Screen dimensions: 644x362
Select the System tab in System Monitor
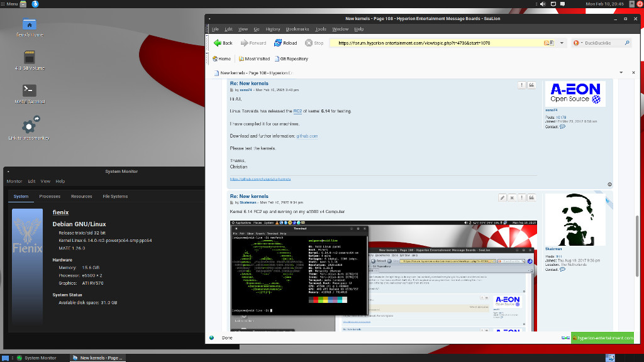pos(21,196)
